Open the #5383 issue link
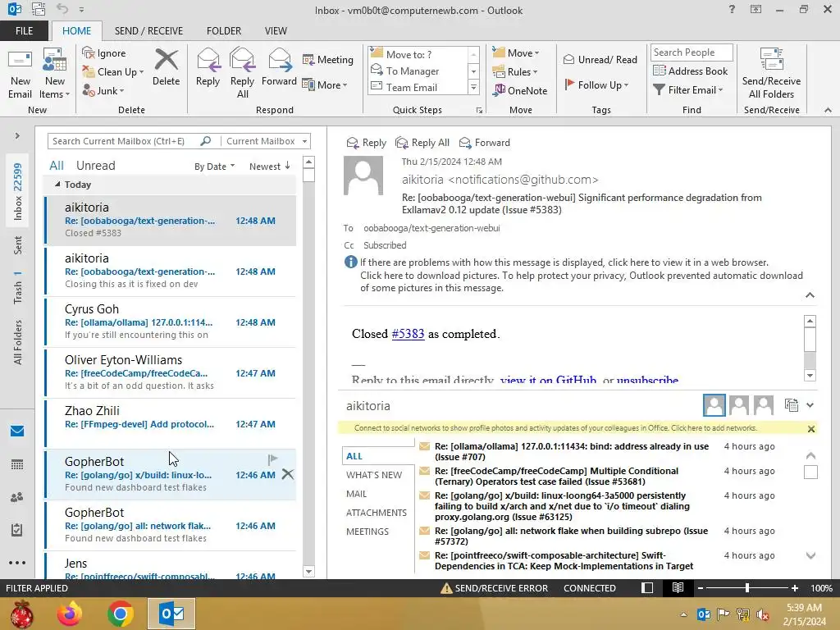Screen dimensions: 840x630 408,334
